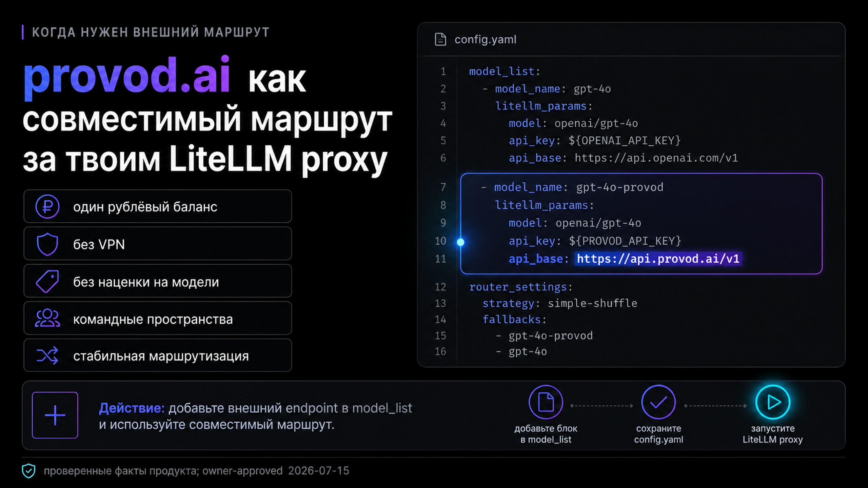Image resolution: width=868 pixels, height=488 pixels.
Task: Click the blue marker dot on line 10
Action: coord(460,242)
